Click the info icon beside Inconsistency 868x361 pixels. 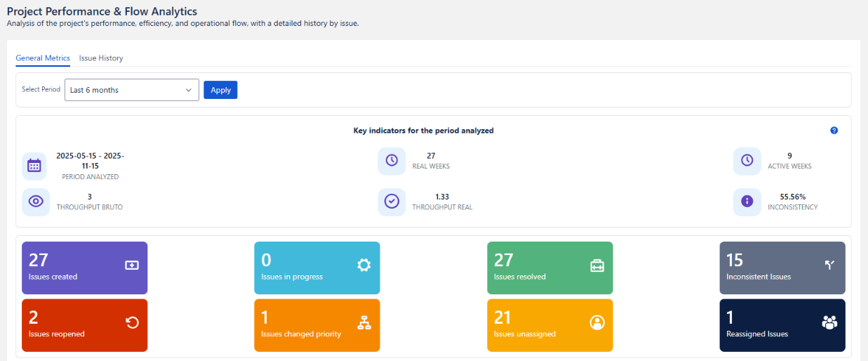click(x=747, y=202)
